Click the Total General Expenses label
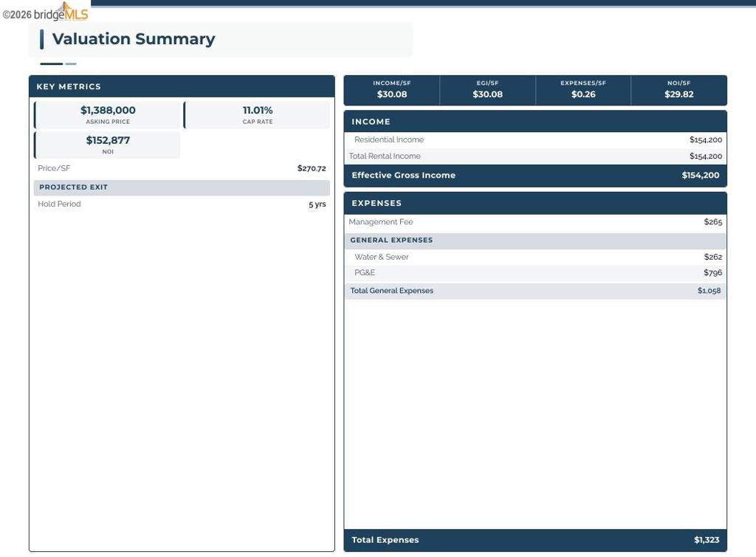 391,291
